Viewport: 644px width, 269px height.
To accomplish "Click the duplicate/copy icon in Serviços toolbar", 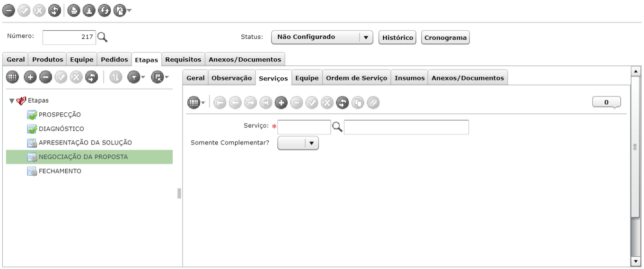I will (358, 102).
